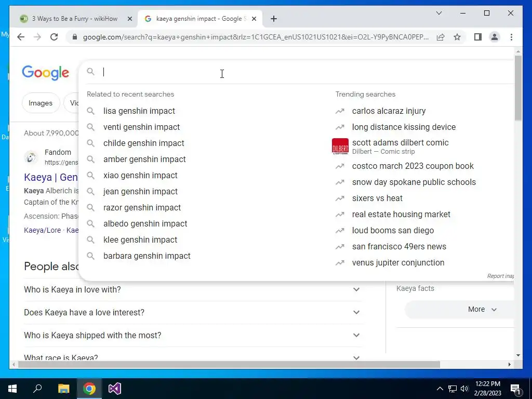Click the Chrome taskbar icon
The image size is (532, 399).
coord(89,389)
